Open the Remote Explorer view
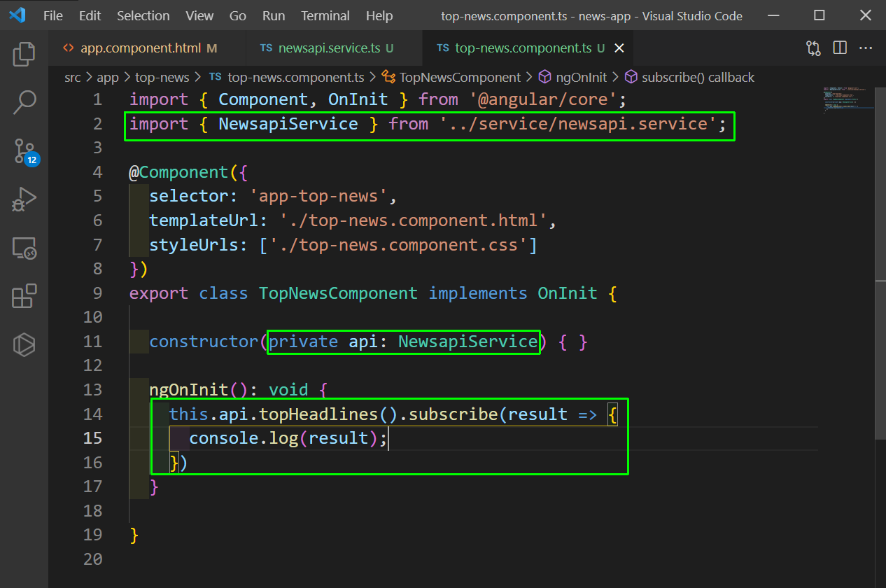 coord(24,248)
